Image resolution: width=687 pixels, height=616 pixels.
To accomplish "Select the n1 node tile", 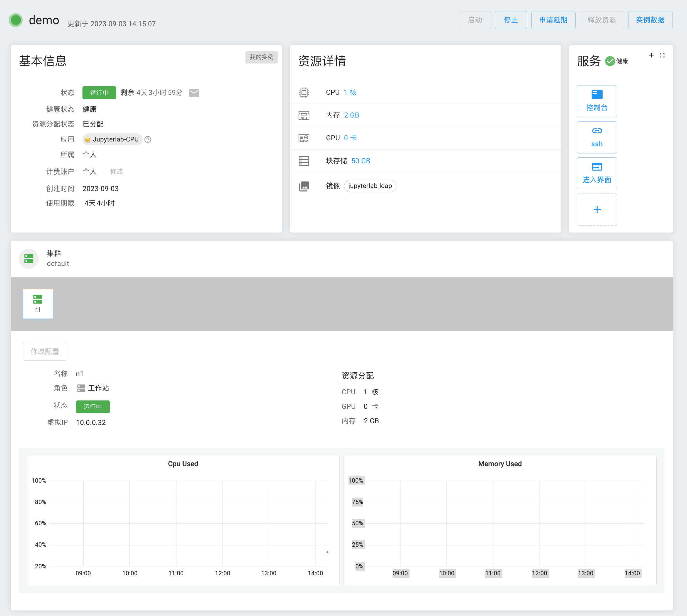I will click(x=38, y=304).
